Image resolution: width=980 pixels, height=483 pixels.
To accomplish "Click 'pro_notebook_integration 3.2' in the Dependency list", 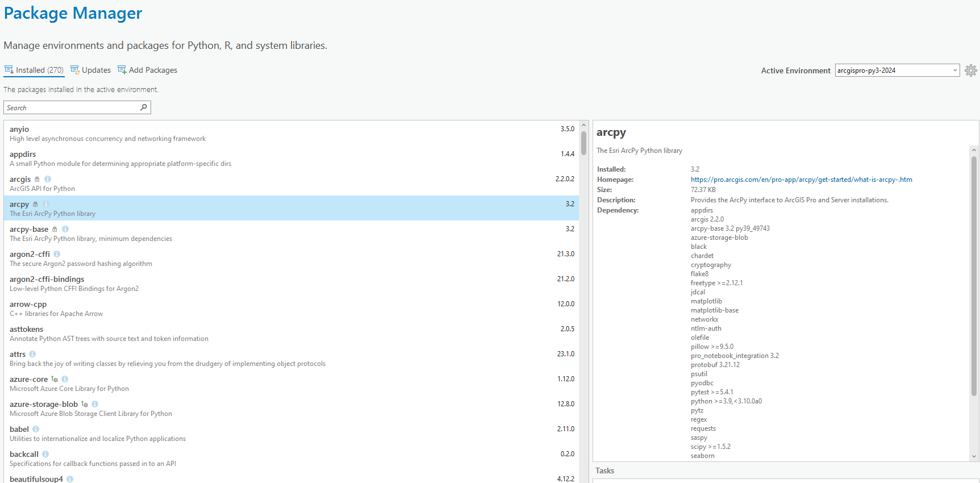I will tap(735, 356).
